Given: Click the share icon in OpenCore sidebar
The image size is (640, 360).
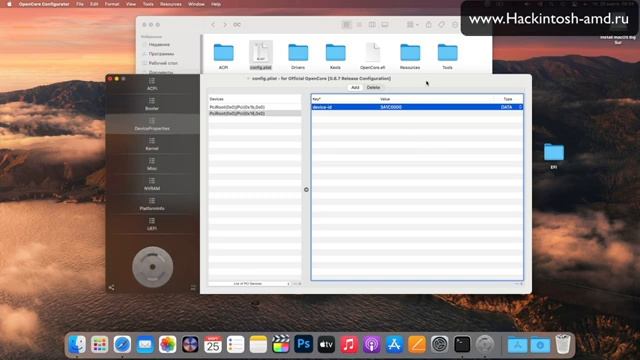Looking at the screenshot, I should point(111,288).
